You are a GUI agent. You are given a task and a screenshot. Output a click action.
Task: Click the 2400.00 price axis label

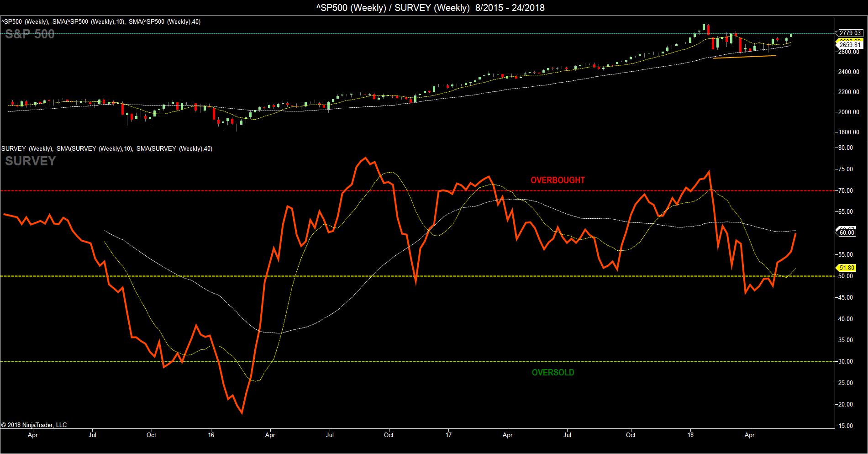pos(849,72)
